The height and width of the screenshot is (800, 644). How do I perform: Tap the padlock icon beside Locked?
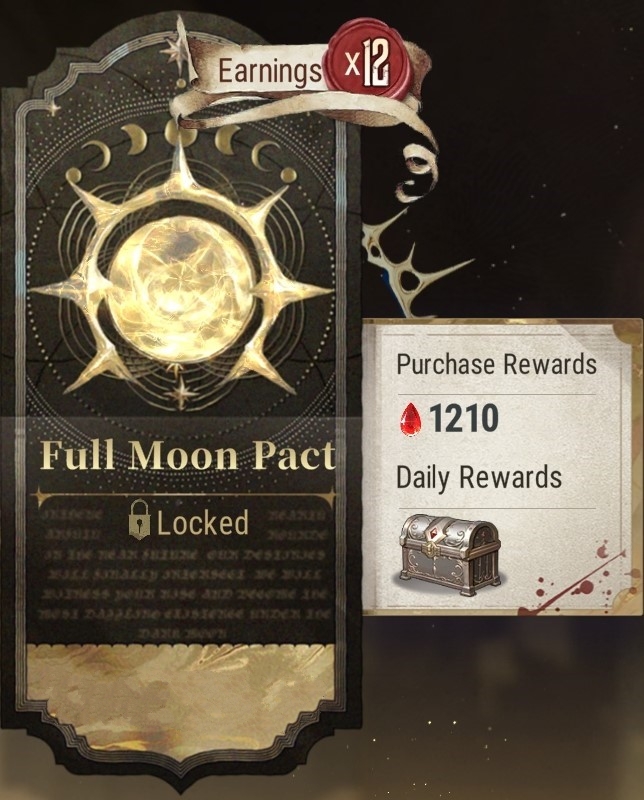coord(139,519)
